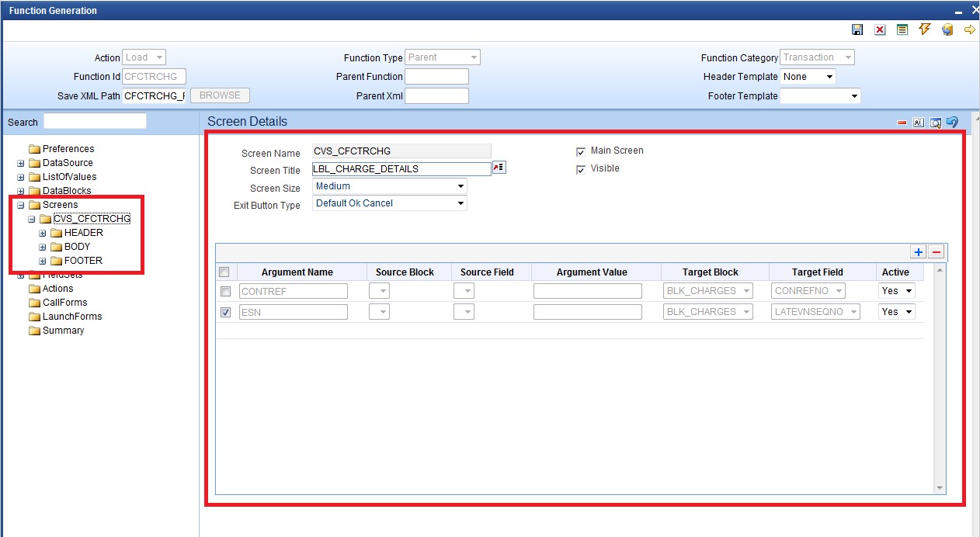Expand the DataSource tree node
This screenshot has height=537, width=980.
(x=21, y=163)
